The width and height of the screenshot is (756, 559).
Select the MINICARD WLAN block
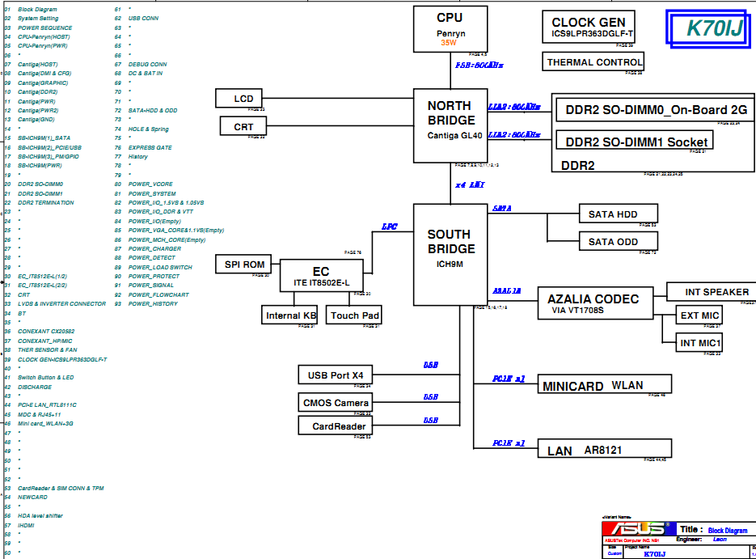point(605,384)
